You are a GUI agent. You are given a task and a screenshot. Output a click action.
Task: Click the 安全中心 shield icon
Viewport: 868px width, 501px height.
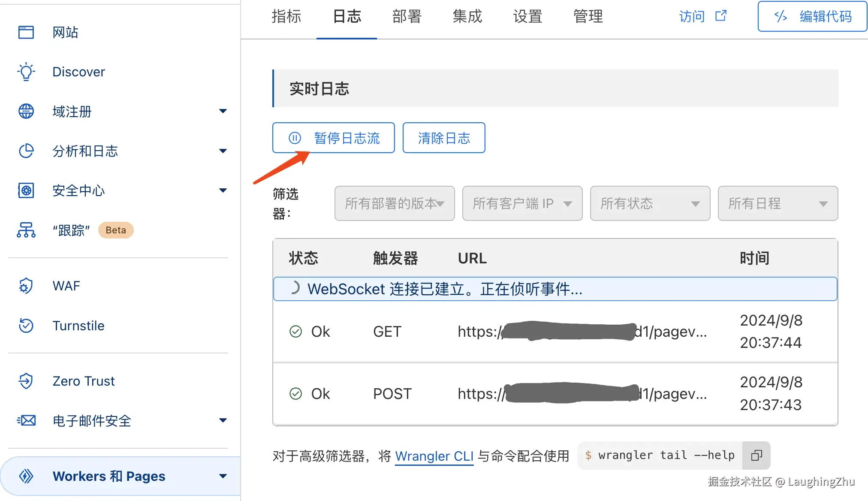(x=26, y=190)
